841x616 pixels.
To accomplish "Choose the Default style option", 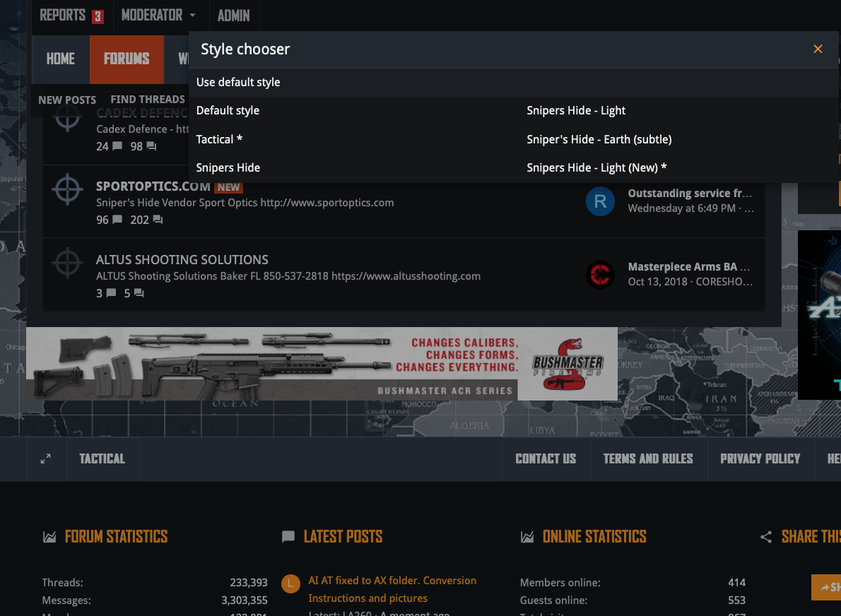I will click(x=228, y=110).
